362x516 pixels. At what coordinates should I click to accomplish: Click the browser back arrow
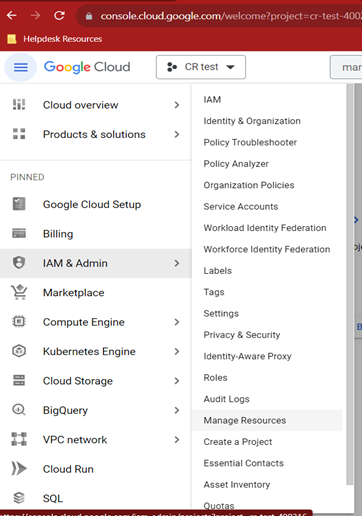[x=12, y=15]
